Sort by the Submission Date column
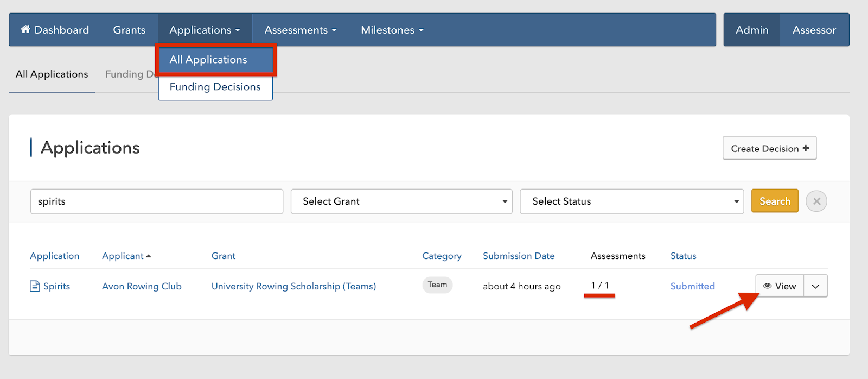This screenshot has height=379, width=868. point(519,256)
